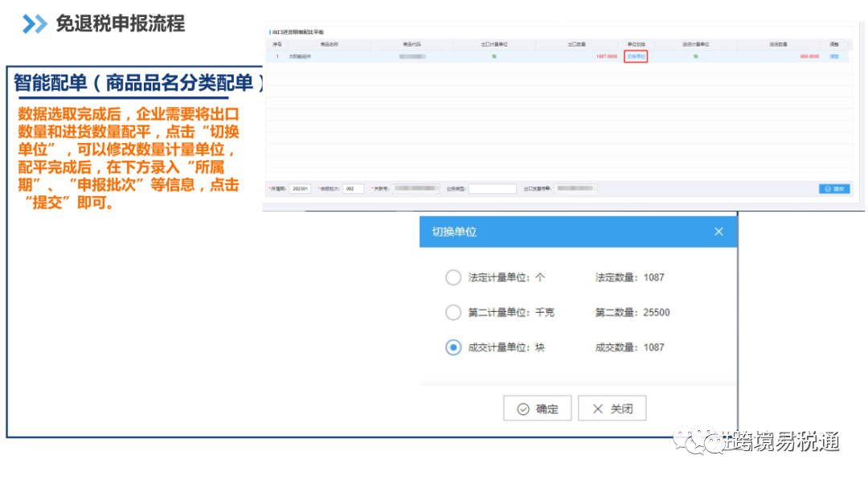Open the 切换单位 link in the table row

tap(636, 57)
